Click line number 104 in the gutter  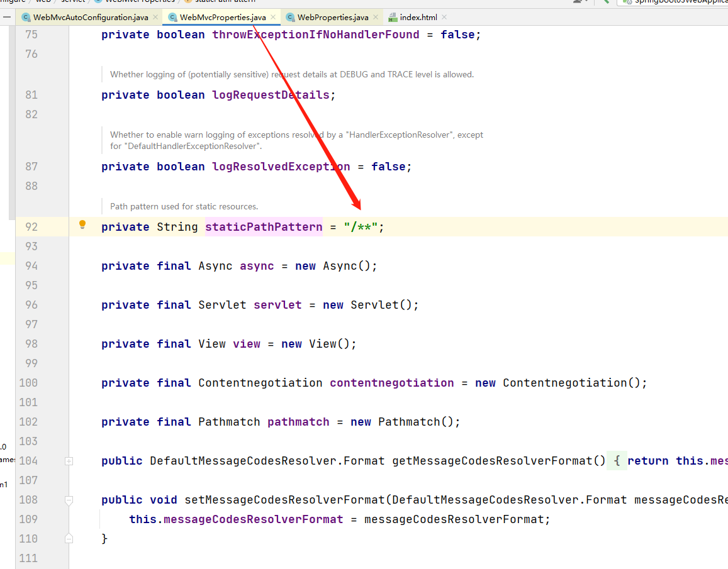tap(28, 461)
